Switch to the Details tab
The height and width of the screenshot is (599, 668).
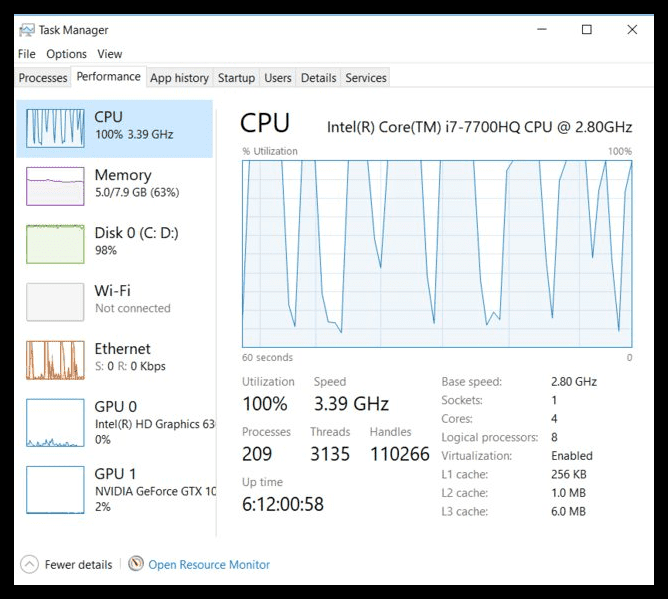point(318,78)
